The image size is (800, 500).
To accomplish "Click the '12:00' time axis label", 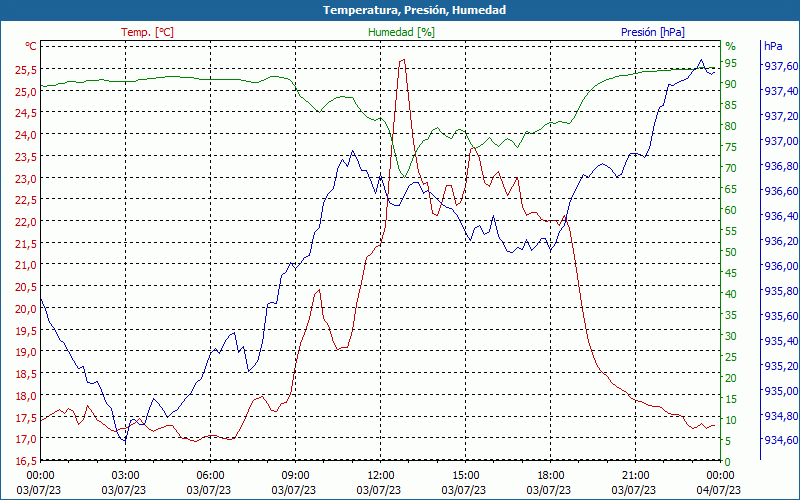I will coord(380,476).
